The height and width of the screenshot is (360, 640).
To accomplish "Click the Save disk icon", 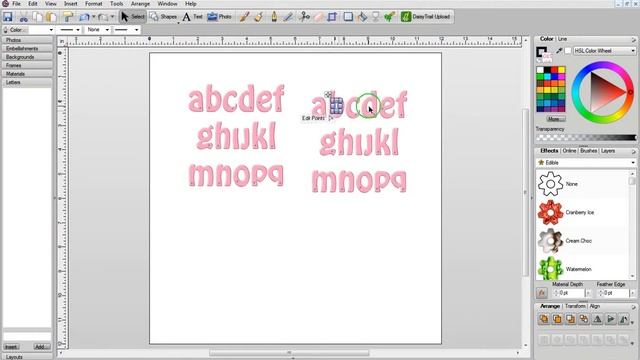I will pos(8,17).
